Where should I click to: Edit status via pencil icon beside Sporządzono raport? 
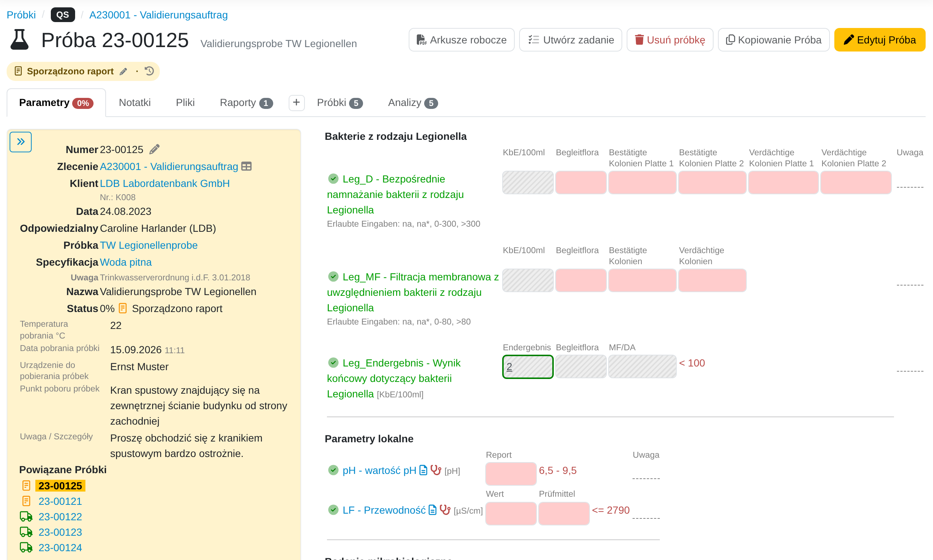point(123,71)
